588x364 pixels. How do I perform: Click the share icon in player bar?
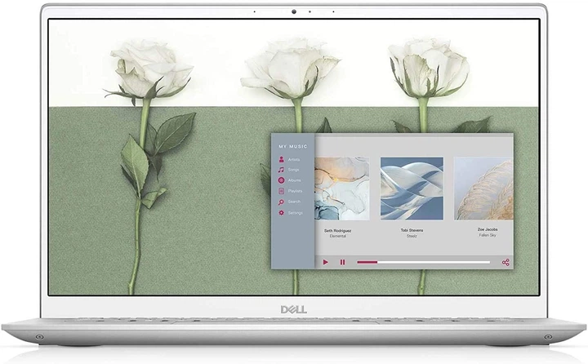tap(506, 262)
